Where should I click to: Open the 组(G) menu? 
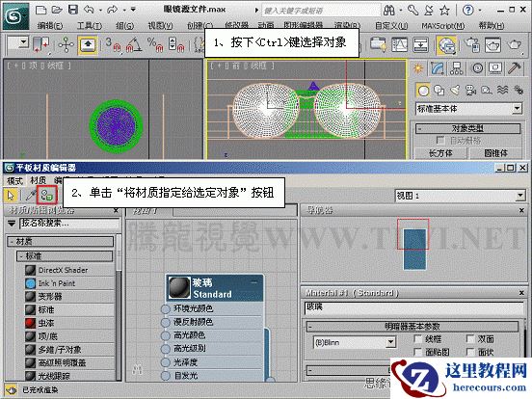click(x=125, y=25)
